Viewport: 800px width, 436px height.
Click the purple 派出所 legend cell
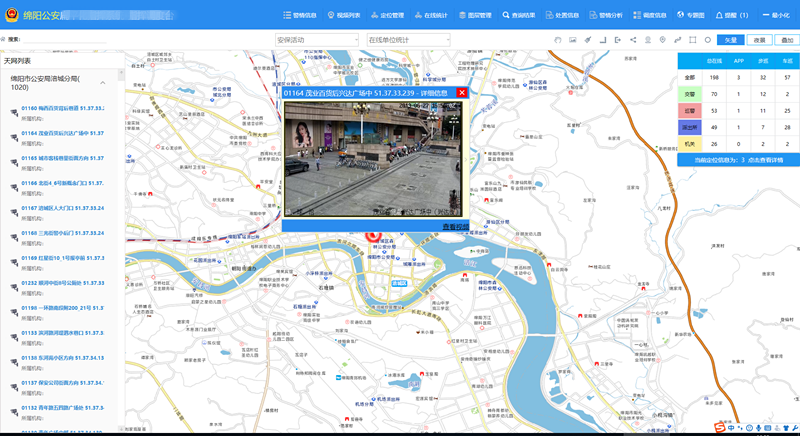point(689,127)
